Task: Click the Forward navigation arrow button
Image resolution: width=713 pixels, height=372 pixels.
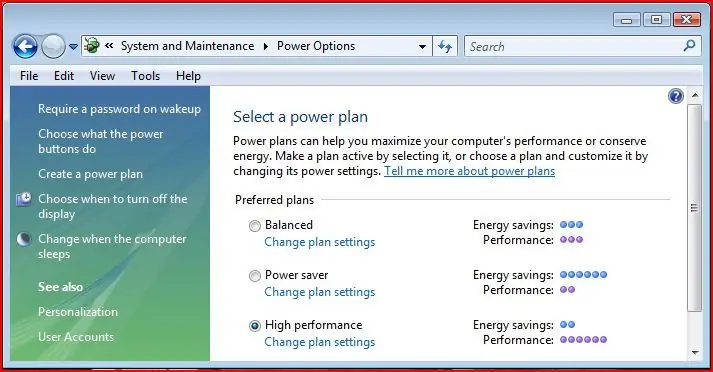Action: pyautogui.click(x=53, y=46)
